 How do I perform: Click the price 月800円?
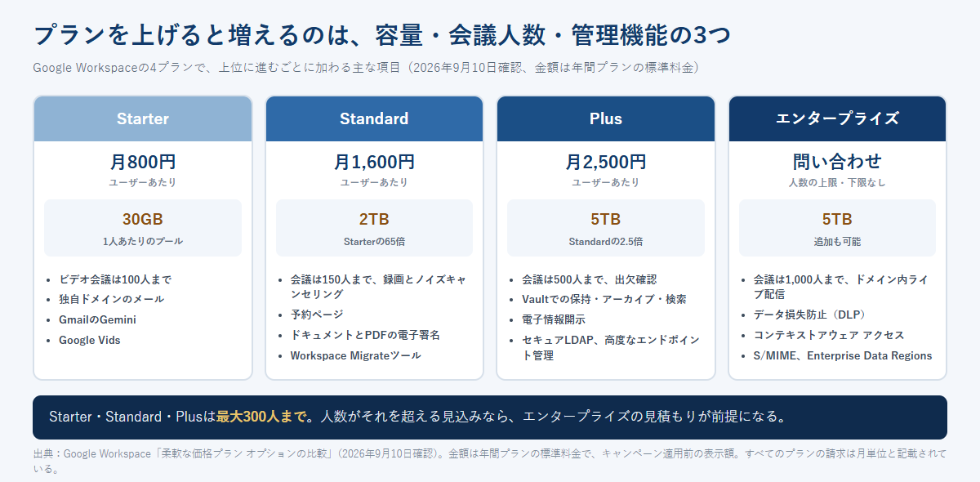point(143,162)
